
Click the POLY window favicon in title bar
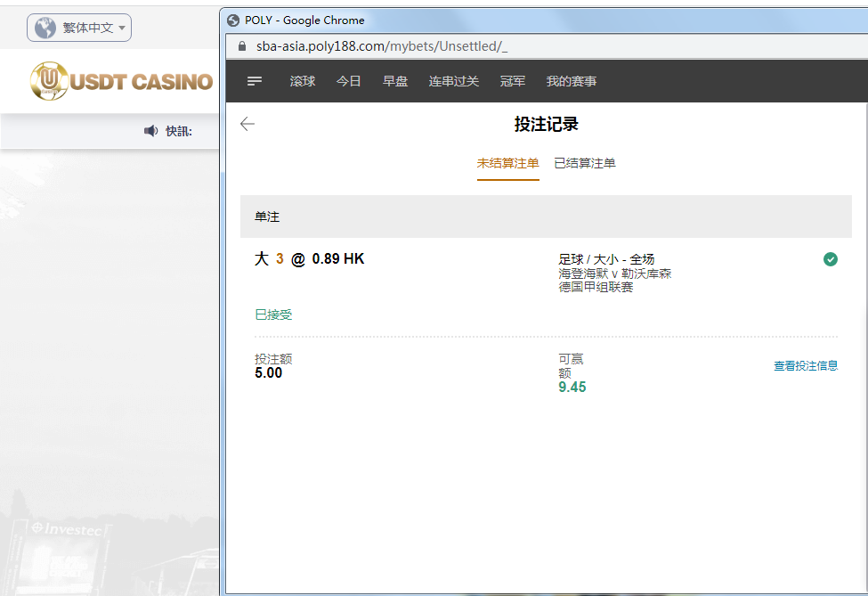(233, 20)
